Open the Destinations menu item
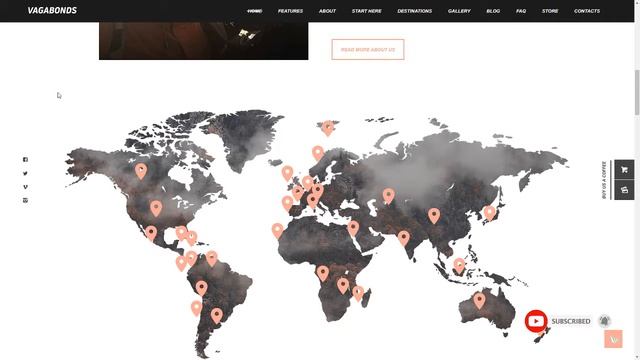 [415, 11]
